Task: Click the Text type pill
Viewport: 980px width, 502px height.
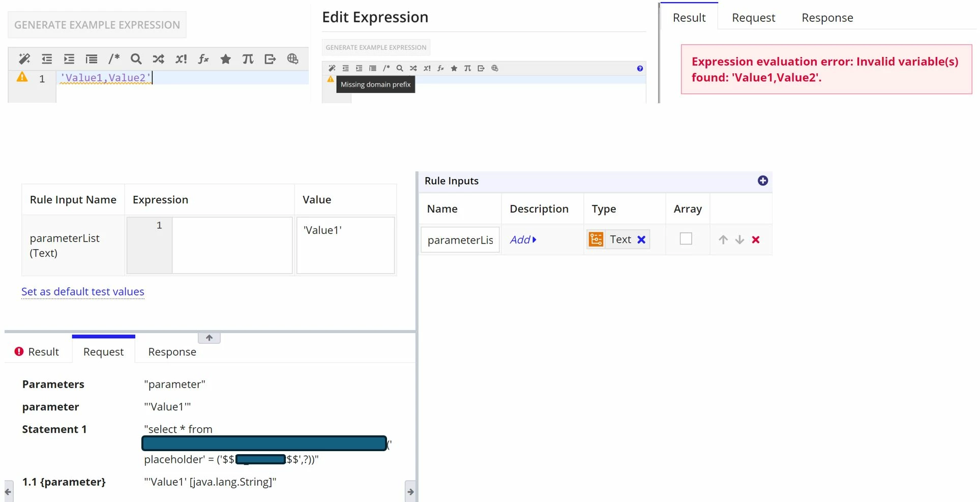Action: 618,239
